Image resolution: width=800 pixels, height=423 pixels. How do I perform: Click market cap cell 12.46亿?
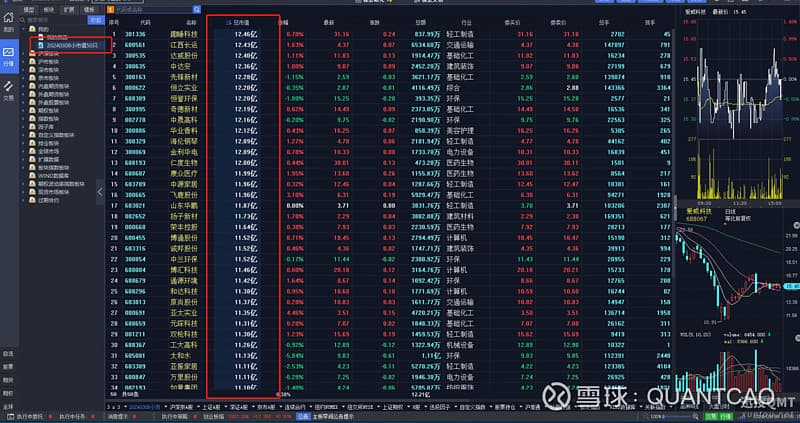pos(246,34)
